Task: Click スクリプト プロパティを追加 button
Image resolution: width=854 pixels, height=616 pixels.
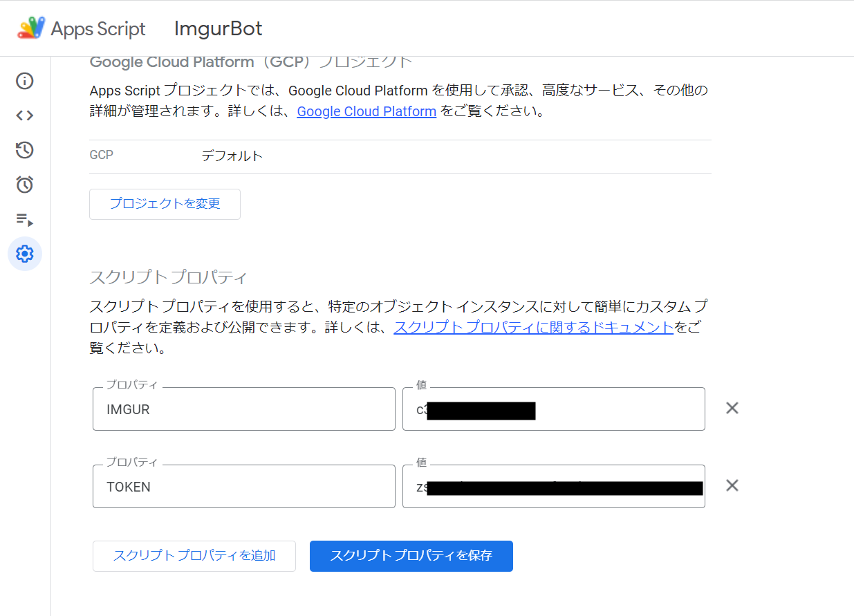Action: pos(194,556)
